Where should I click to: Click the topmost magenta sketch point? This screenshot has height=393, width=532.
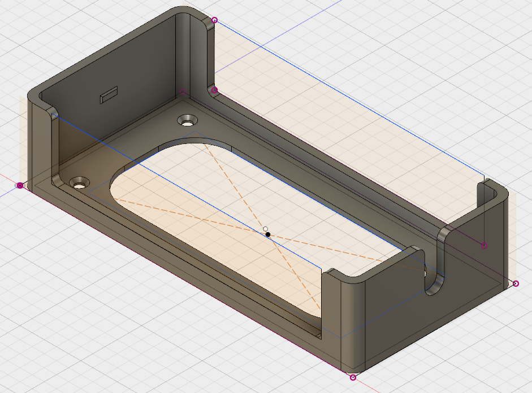(214, 20)
